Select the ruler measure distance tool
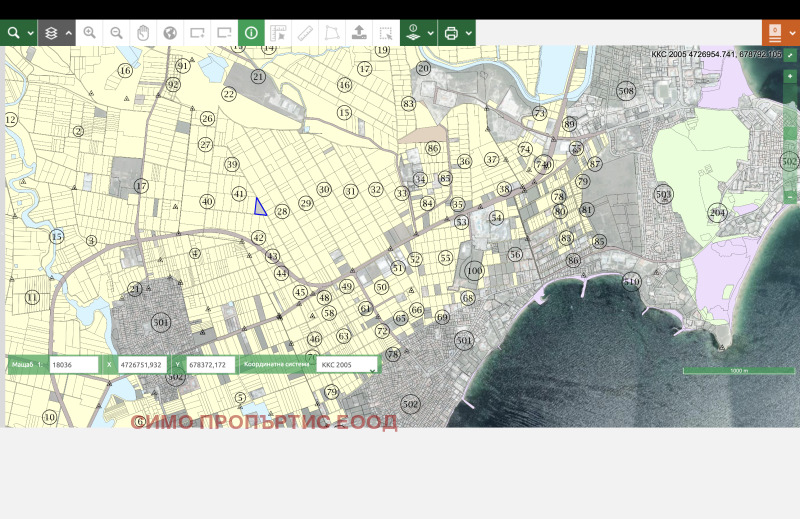The image size is (800, 519). (x=305, y=33)
